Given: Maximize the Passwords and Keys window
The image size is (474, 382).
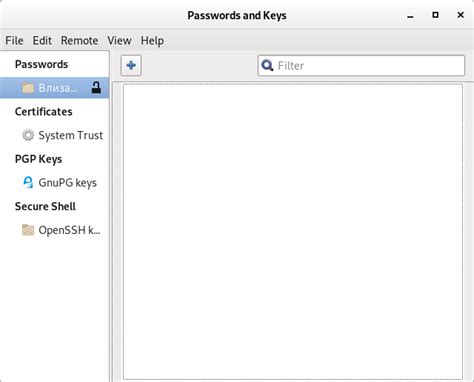Looking at the screenshot, I should coord(435,15).
